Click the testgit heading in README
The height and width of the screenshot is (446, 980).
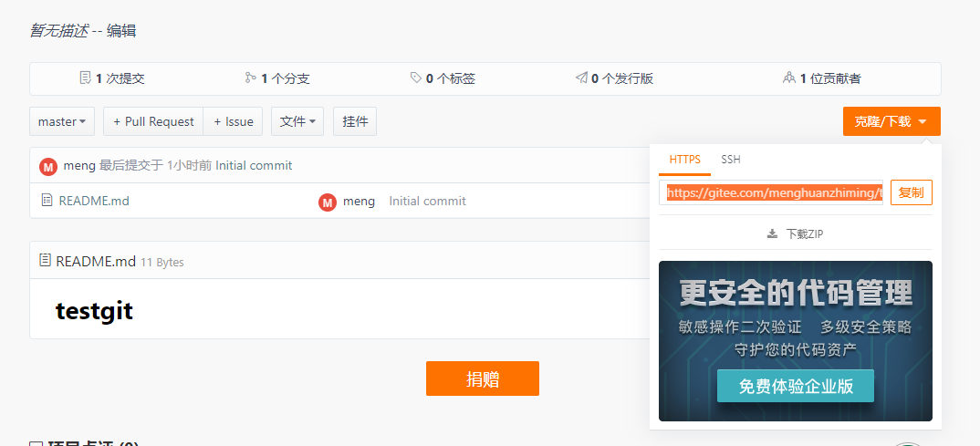click(x=94, y=310)
